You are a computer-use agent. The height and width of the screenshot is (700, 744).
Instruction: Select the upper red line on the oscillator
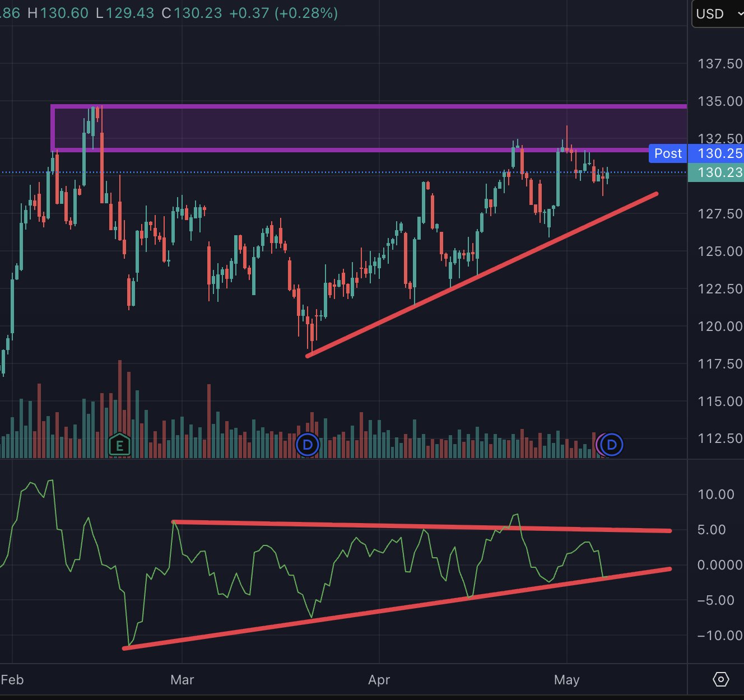421,526
